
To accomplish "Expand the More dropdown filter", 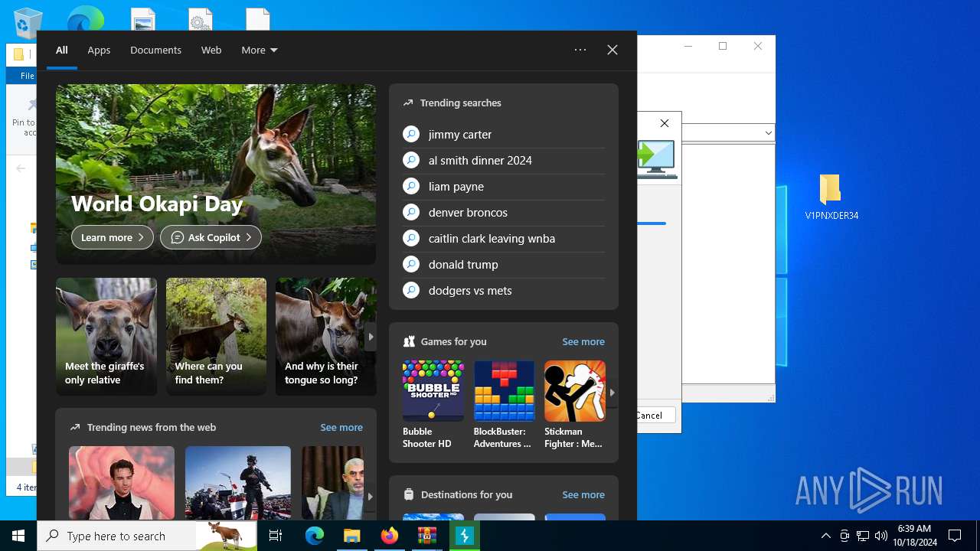I will coord(260,50).
